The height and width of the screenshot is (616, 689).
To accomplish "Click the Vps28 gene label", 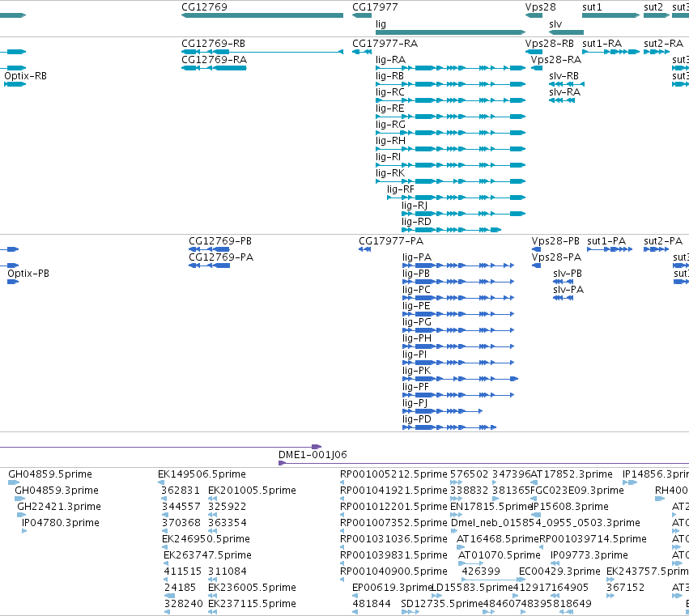I will click(541, 7).
